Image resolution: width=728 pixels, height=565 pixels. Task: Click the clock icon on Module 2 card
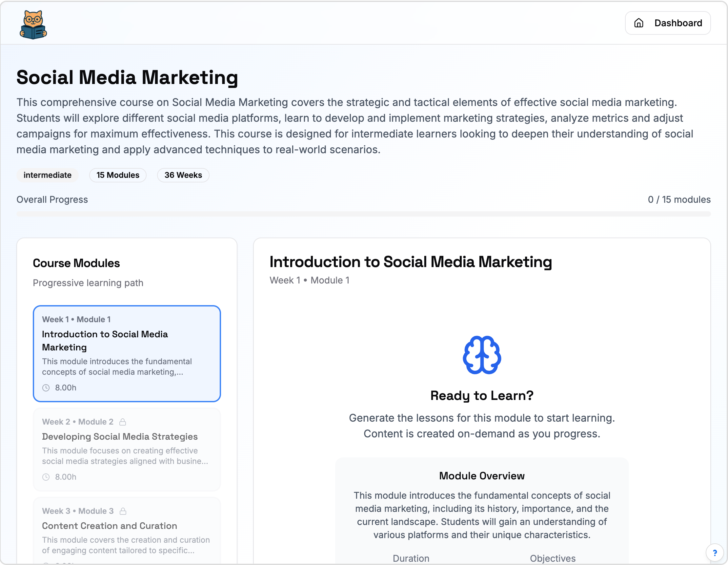(x=46, y=477)
